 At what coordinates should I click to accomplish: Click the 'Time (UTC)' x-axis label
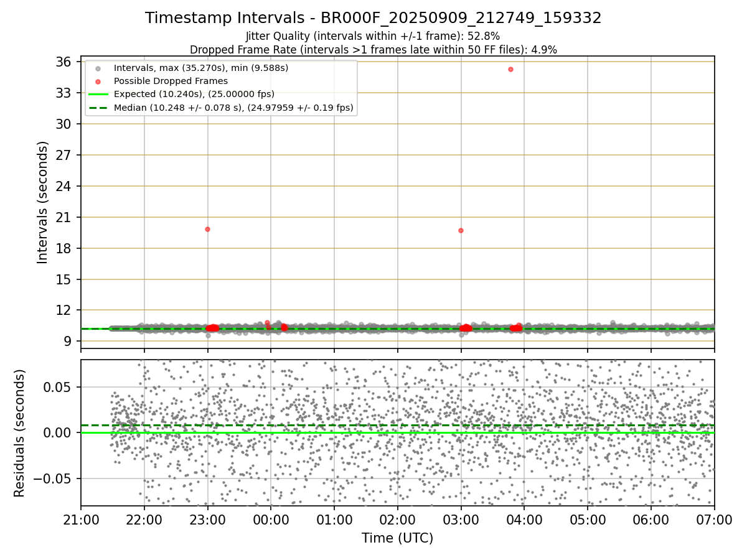[x=397, y=538]
